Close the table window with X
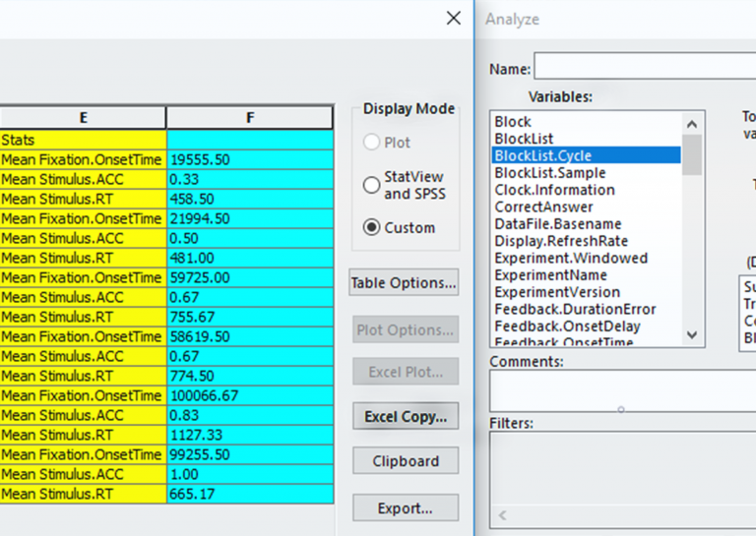 pos(453,19)
